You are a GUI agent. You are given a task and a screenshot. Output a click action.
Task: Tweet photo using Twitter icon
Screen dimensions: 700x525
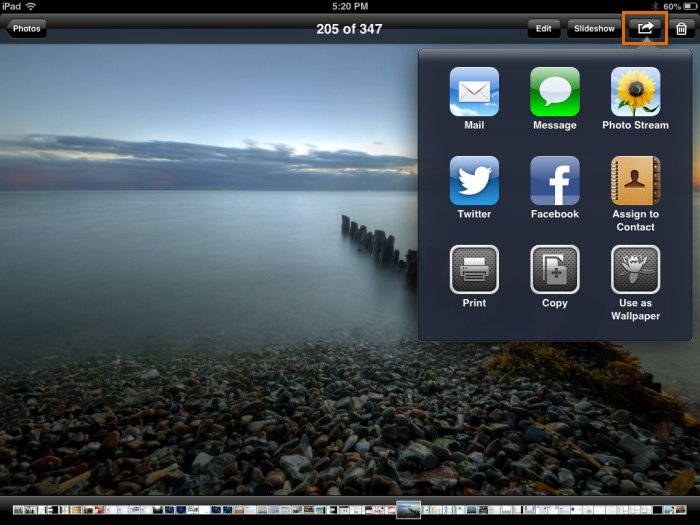point(474,181)
